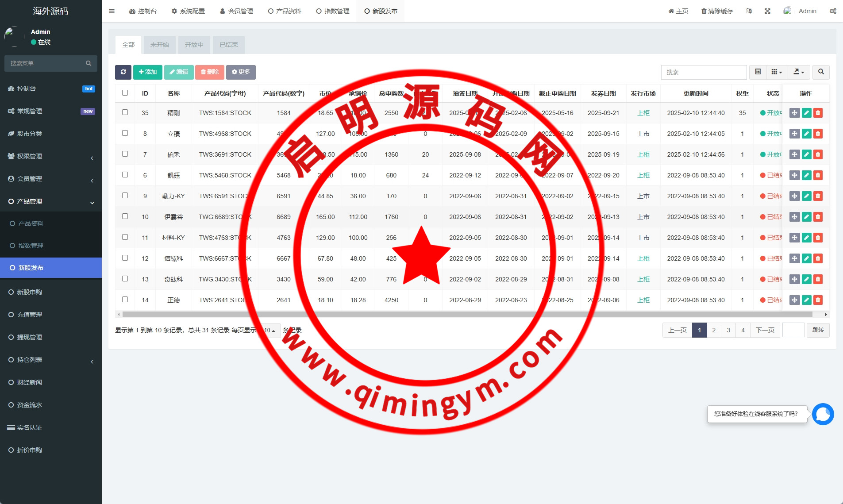Go to page 2 in pagination
Screen dimensions: 843x504
[x=713, y=330]
